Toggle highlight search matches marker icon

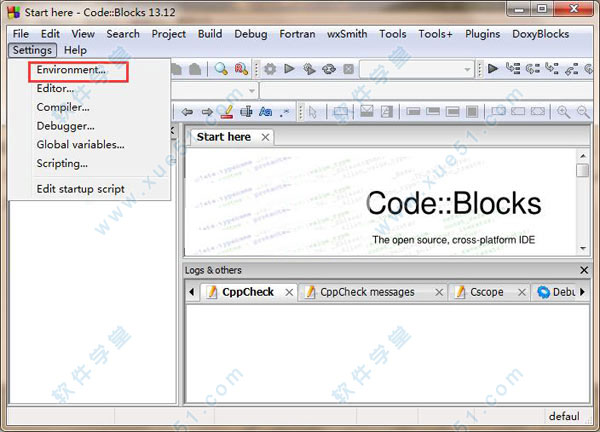(227, 112)
